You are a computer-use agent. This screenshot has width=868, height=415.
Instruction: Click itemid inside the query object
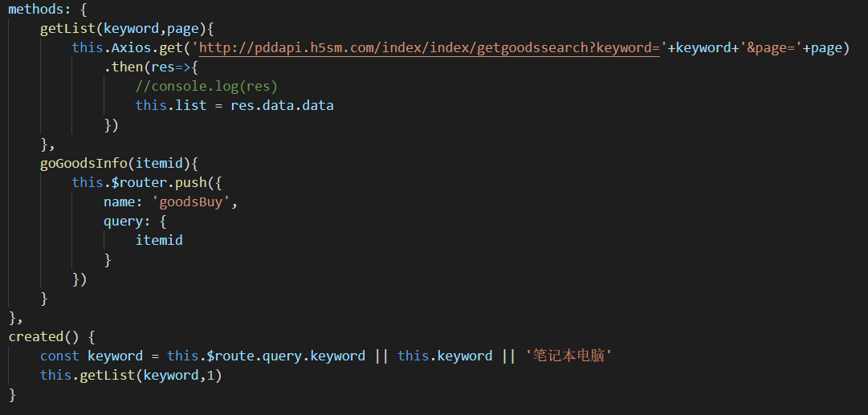(159, 241)
